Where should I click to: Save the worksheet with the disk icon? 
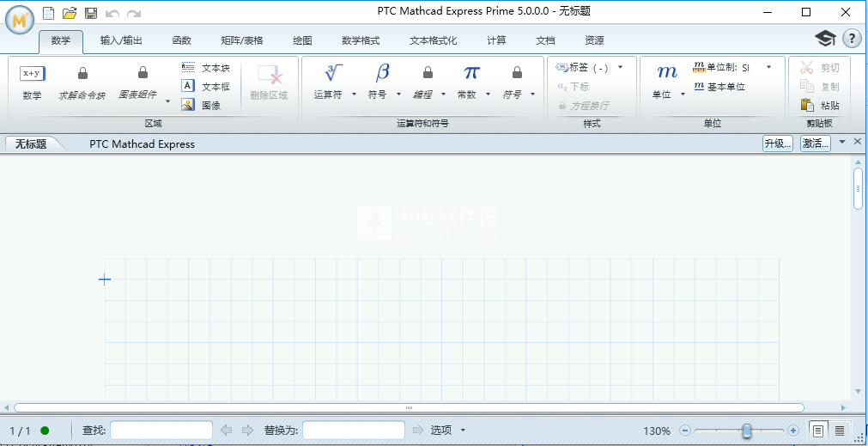pyautogui.click(x=91, y=13)
